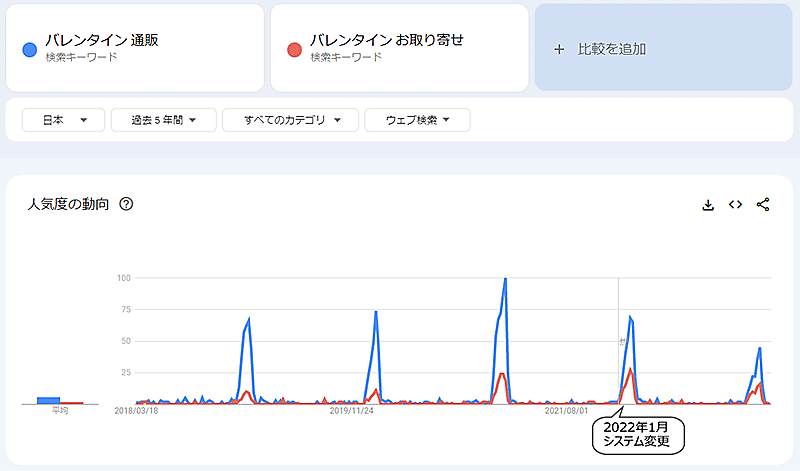Click the highest blue peak at 100
Image resolution: width=800 pixels, height=471 pixels.
tap(505, 279)
